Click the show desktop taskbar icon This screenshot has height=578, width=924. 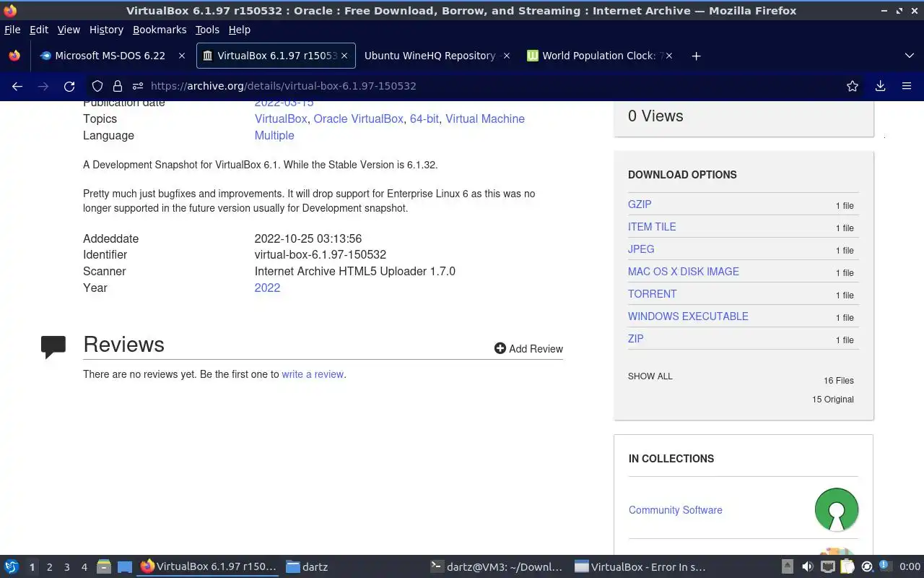pos(124,567)
